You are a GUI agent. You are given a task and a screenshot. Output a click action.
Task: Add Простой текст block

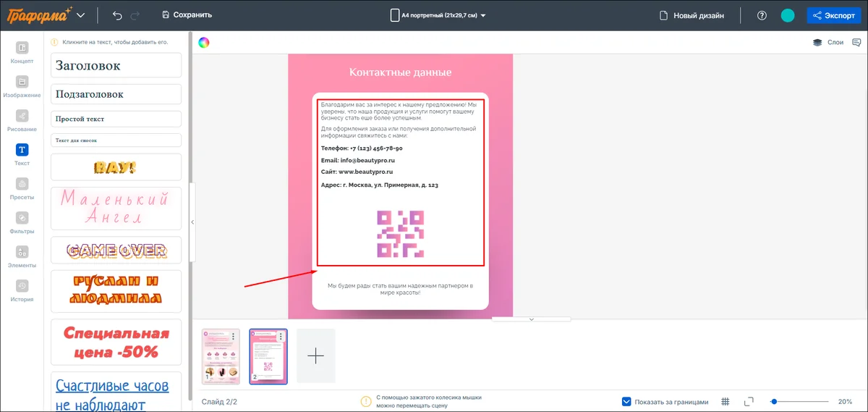pyautogui.click(x=116, y=119)
